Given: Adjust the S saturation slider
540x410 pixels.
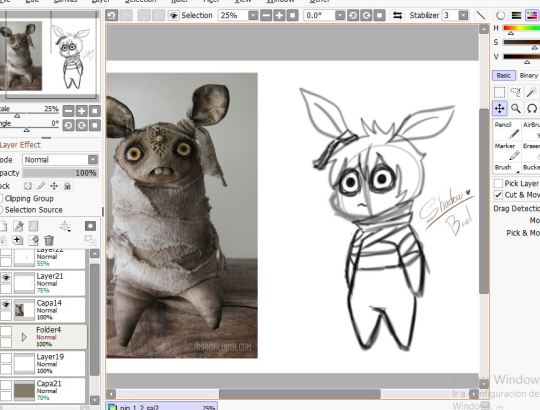Looking at the screenshot, I should coord(521,43).
